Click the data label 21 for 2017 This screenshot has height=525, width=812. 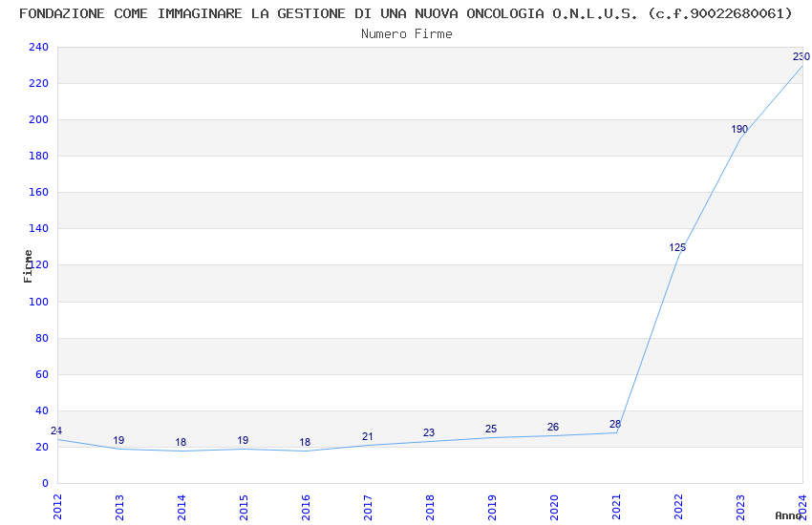pos(367,436)
